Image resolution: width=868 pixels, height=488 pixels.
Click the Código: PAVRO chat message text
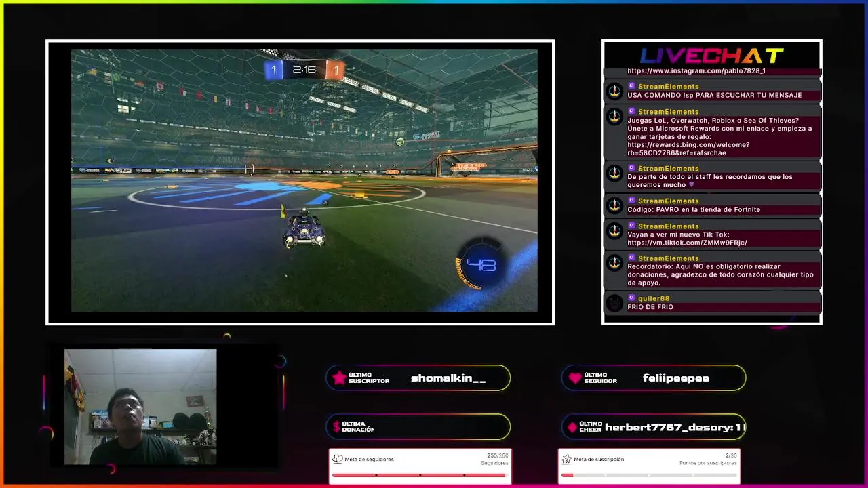[694, 210]
